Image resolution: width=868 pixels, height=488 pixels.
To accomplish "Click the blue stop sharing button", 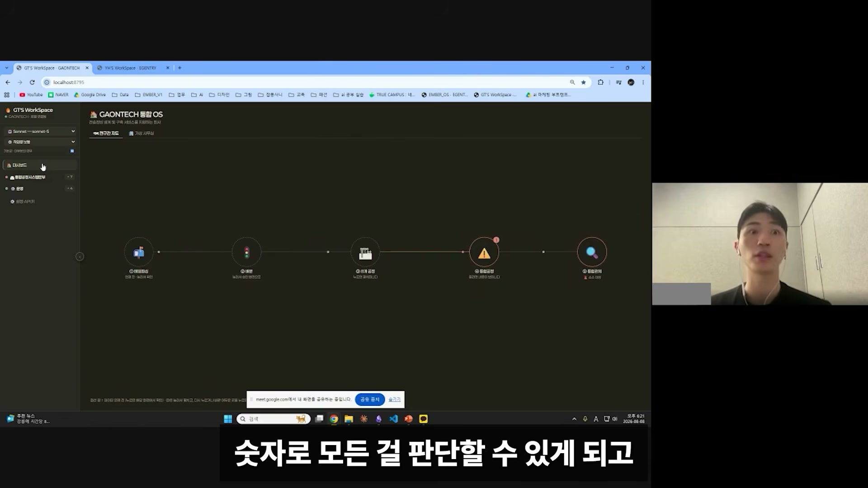I will coord(370,399).
